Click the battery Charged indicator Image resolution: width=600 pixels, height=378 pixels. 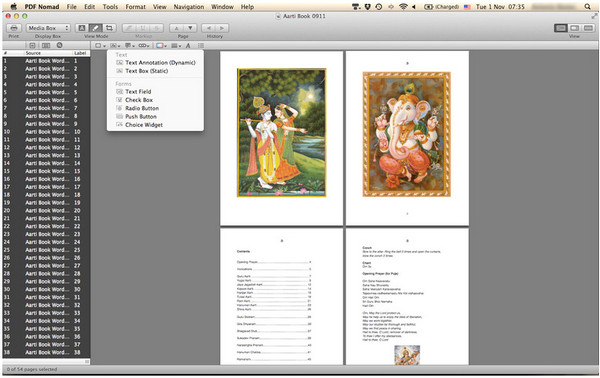click(x=441, y=7)
